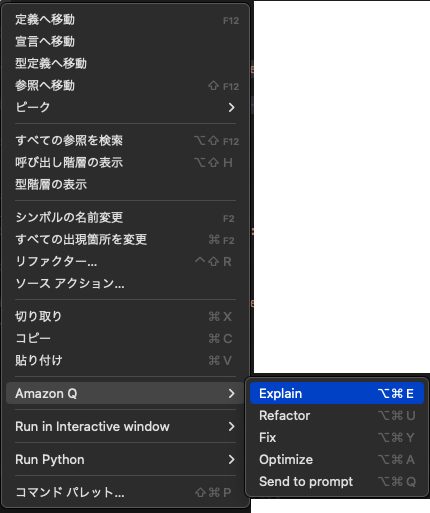Open リファクター... menu item
The image size is (430, 513).
[x=125, y=262]
